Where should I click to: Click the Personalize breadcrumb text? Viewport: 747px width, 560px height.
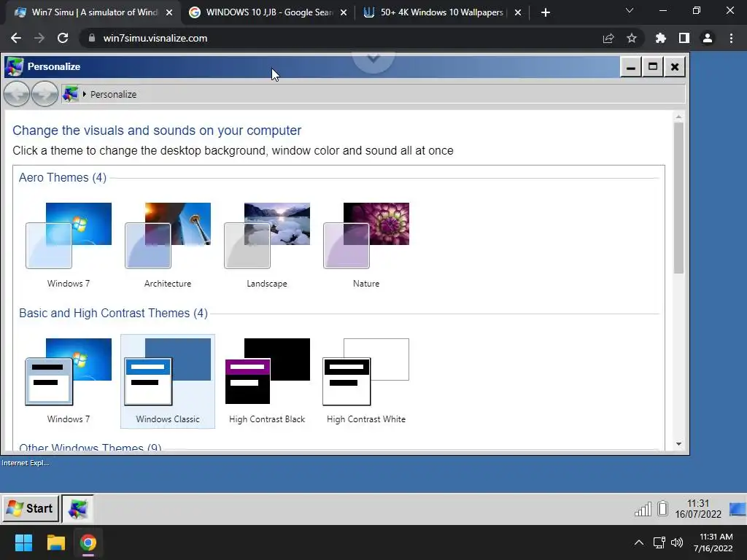[113, 94]
